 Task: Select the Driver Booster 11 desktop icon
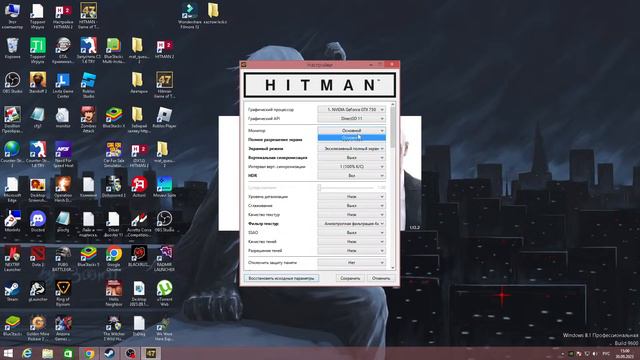[x=113, y=224]
